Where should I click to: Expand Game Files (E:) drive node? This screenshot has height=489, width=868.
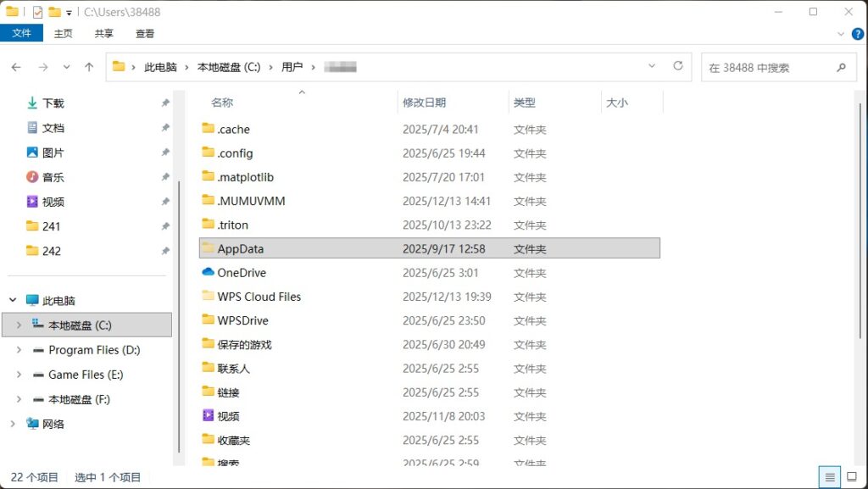[19, 375]
